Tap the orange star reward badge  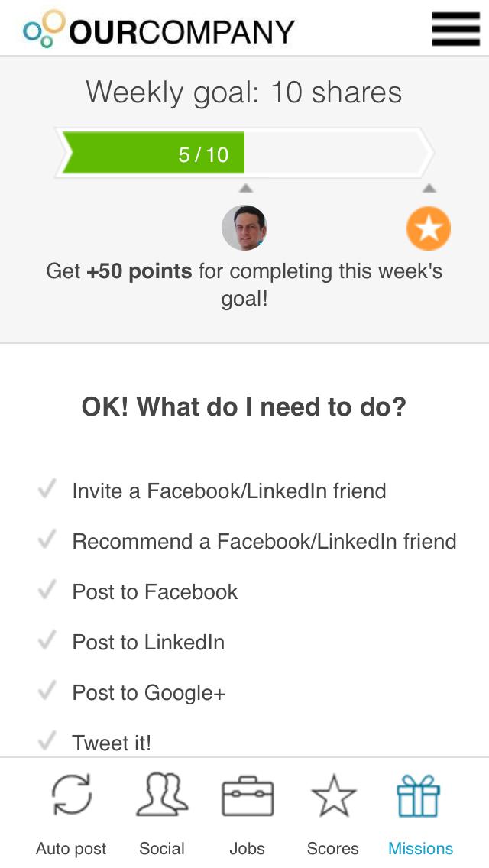[x=428, y=228]
